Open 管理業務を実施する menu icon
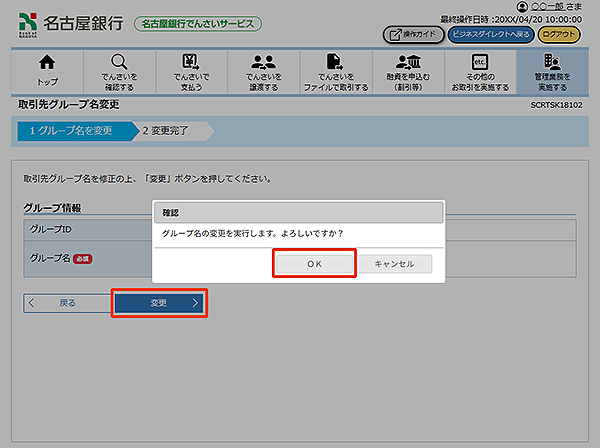Viewport: 600px width, 448px height. pyautogui.click(x=551, y=65)
